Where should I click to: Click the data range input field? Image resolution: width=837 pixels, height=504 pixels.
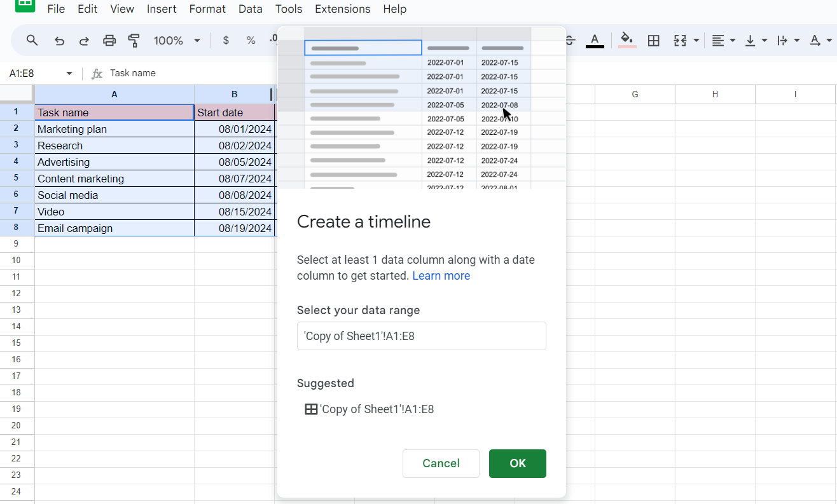pos(421,336)
